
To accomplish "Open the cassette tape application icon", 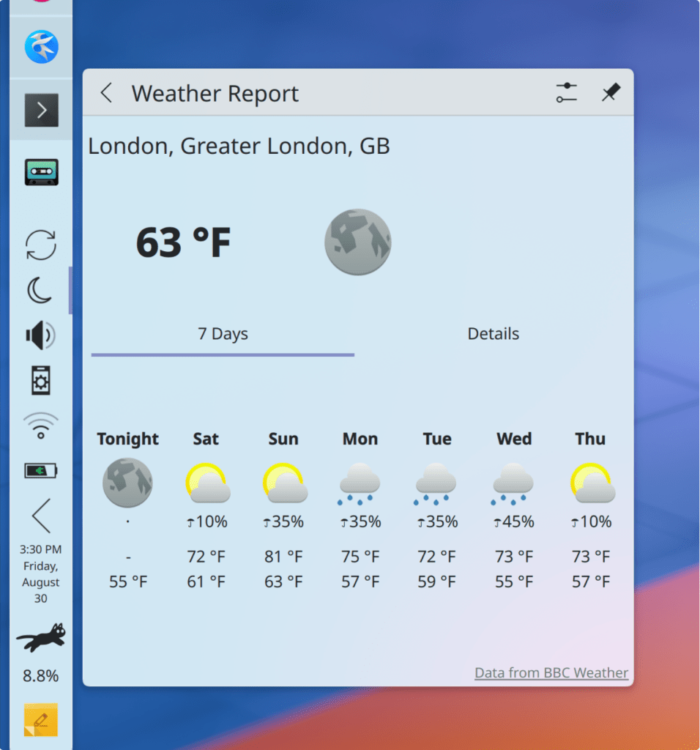I will [x=41, y=172].
